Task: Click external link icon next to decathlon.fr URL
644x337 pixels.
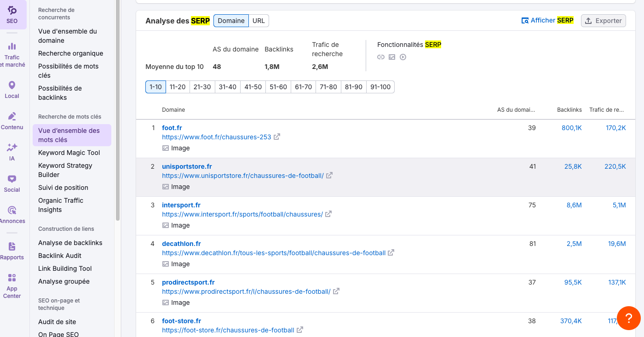Action: coord(391,253)
